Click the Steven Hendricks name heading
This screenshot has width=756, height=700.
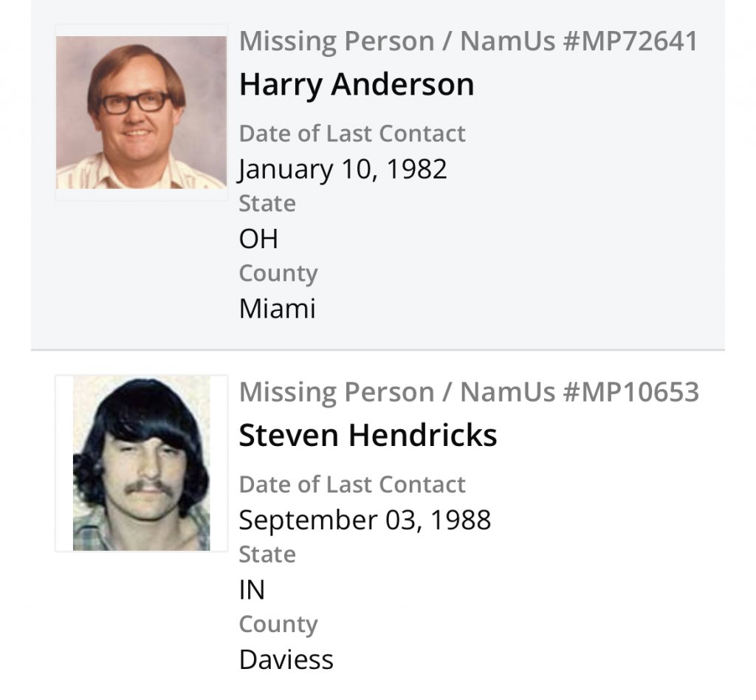tap(368, 436)
